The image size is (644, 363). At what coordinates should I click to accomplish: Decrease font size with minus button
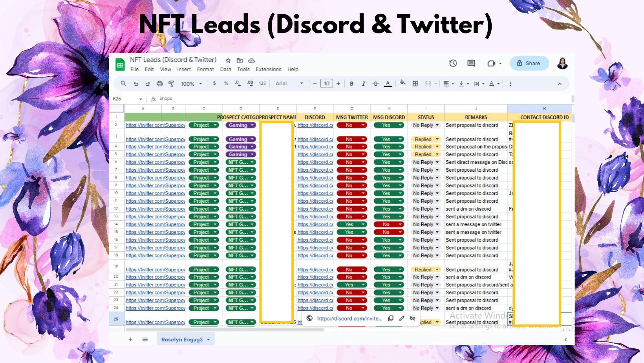tap(315, 83)
